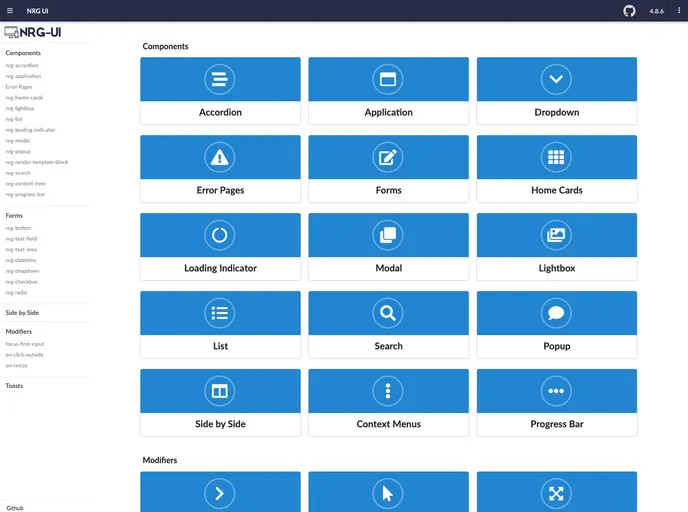This screenshot has height=512, width=688.
Task: Open nrg-checkbox sidebar link
Action: [22, 282]
